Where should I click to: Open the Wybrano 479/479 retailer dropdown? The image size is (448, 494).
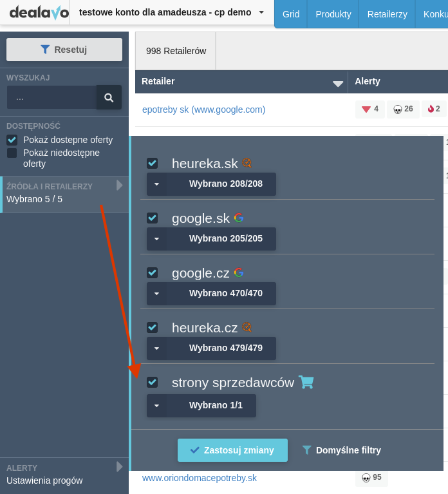pyautogui.click(x=211, y=348)
